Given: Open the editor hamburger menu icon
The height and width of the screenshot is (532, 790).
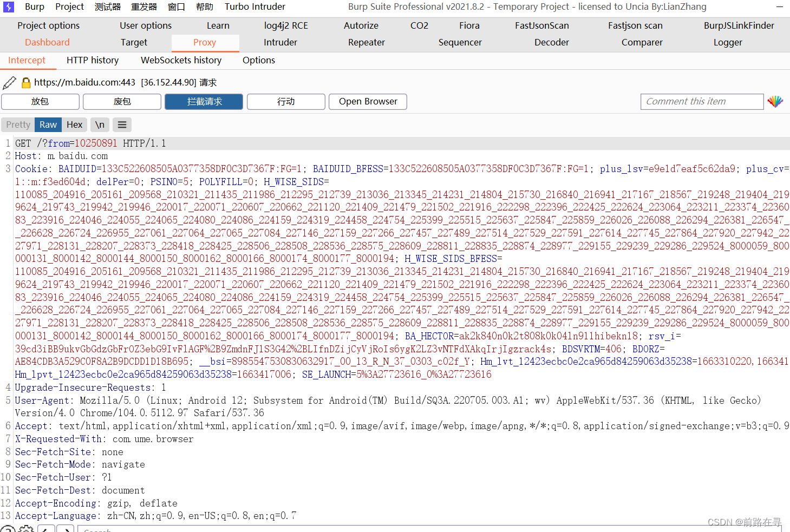Looking at the screenshot, I should [x=122, y=124].
